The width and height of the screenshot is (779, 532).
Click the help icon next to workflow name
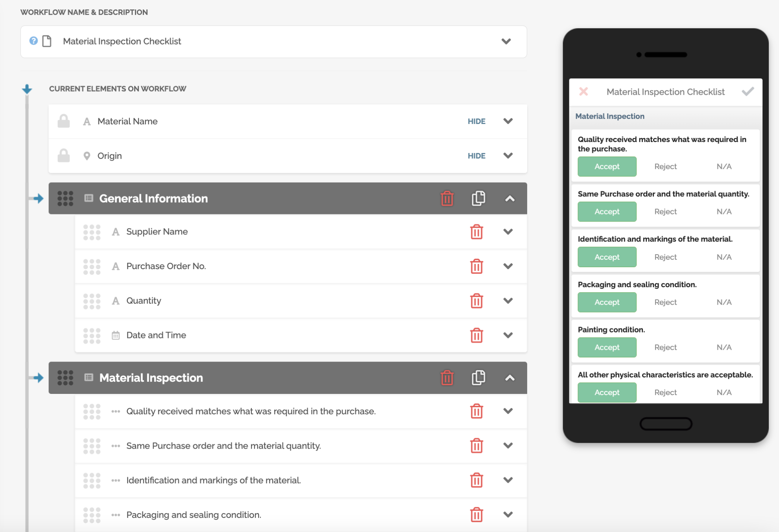click(33, 41)
